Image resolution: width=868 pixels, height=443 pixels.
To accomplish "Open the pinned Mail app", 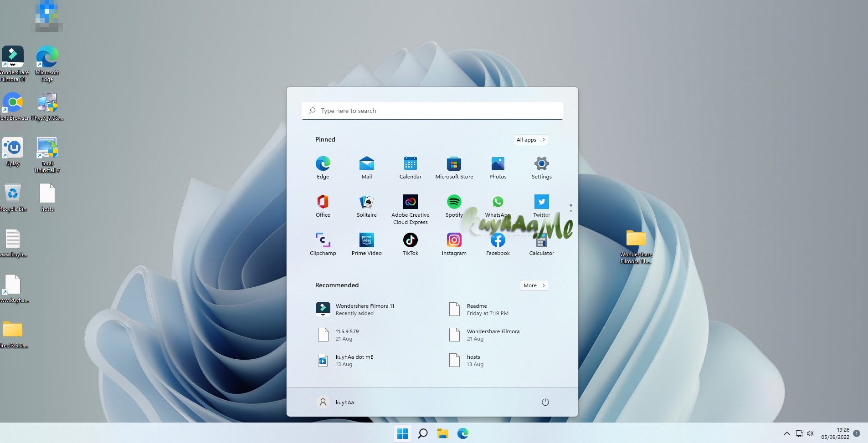I will click(x=366, y=168).
